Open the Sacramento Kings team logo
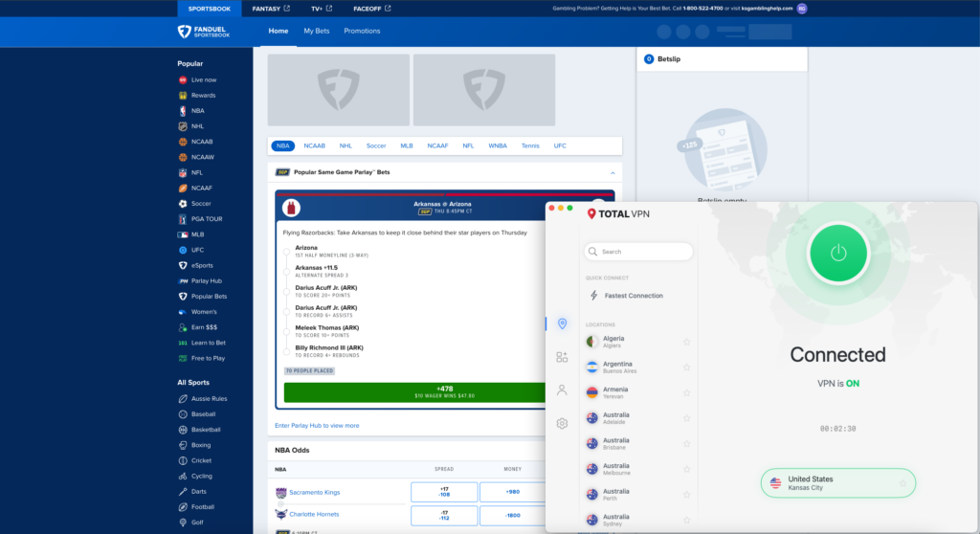This screenshot has height=534, width=980. (280, 493)
